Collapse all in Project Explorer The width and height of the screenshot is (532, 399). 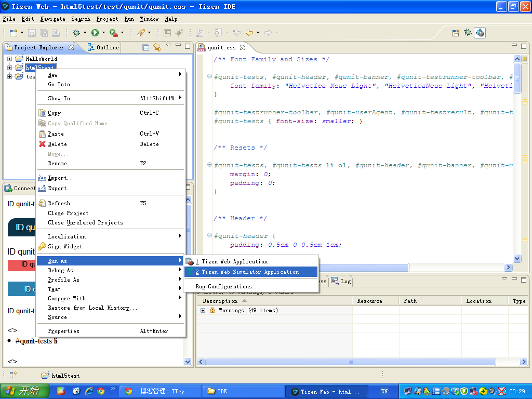click(146, 47)
